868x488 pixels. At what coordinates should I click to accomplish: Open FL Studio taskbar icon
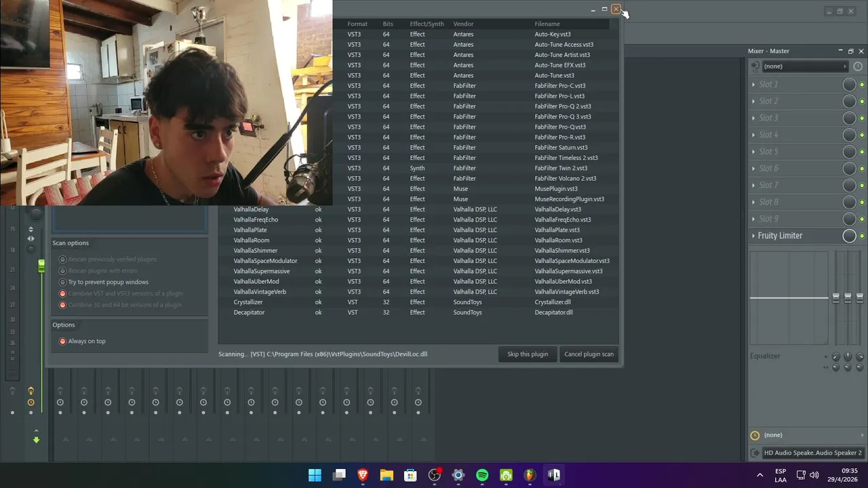530,475
